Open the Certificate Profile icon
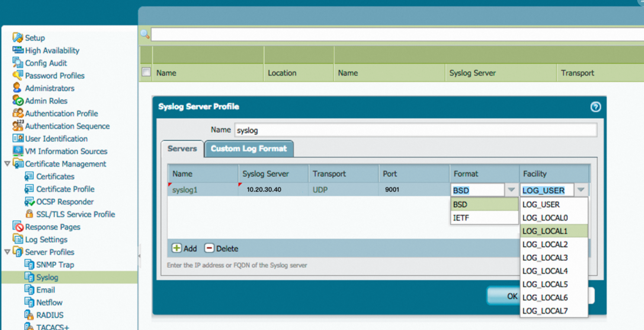Screen dimensions: 644x330 point(29,189)
